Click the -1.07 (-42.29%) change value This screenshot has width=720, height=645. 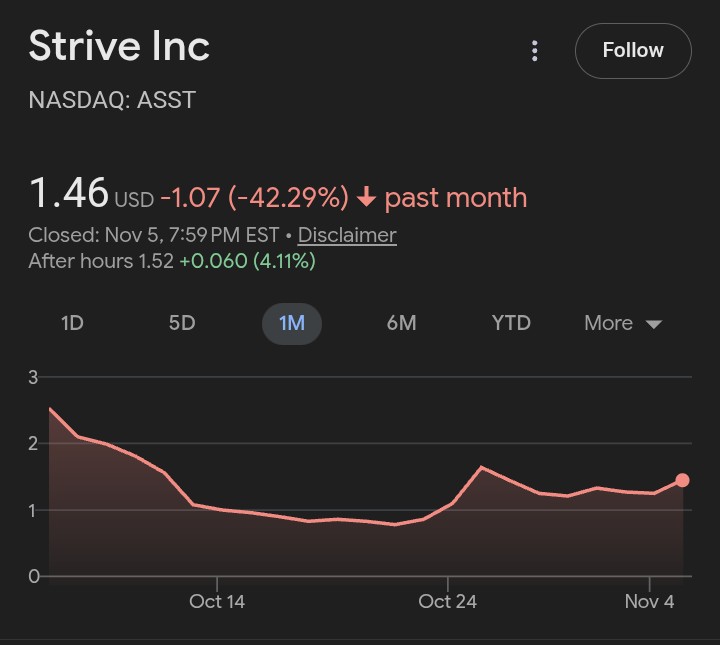[254, 198]
